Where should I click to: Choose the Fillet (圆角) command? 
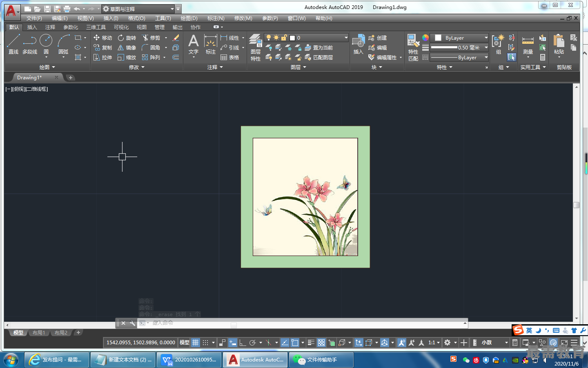coord(151,47)
